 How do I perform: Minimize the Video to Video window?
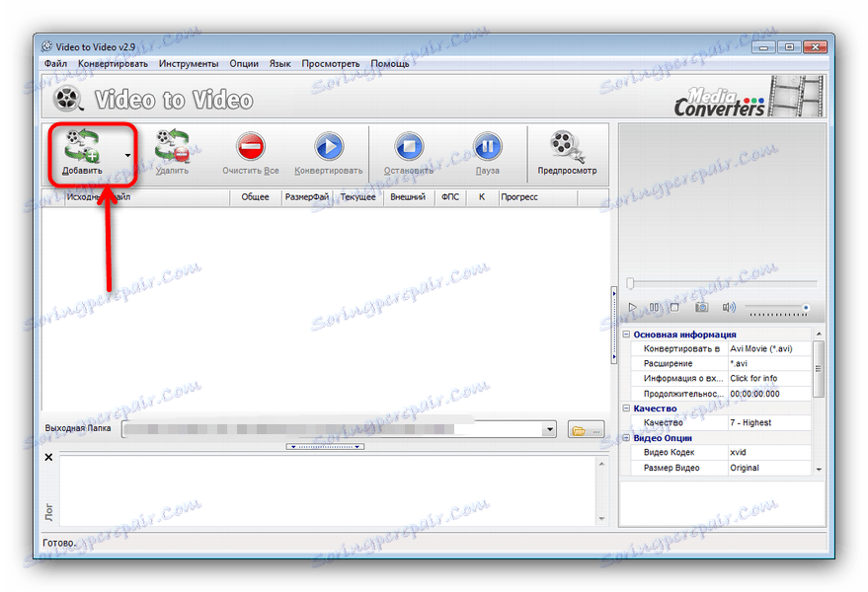(764, 47)
